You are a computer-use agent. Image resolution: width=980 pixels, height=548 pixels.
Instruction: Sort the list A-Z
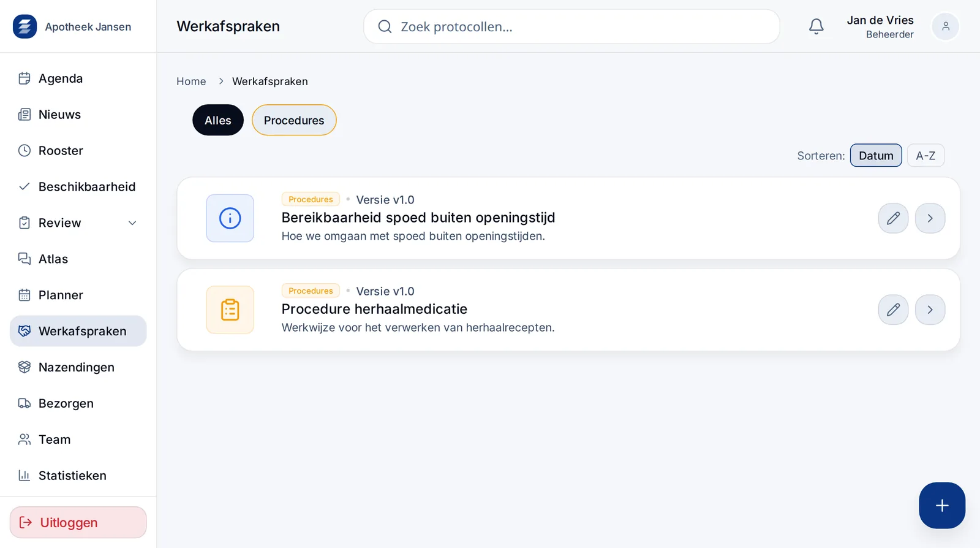tap(925, 156)
